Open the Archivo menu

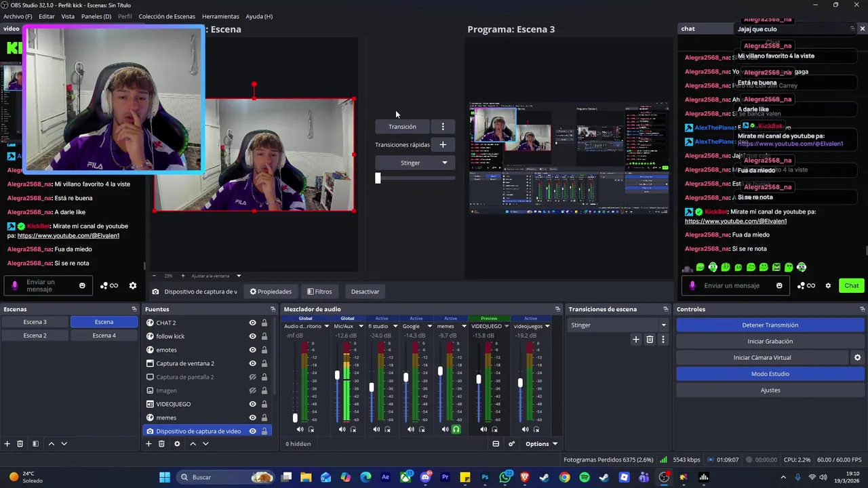coord(18,16)
